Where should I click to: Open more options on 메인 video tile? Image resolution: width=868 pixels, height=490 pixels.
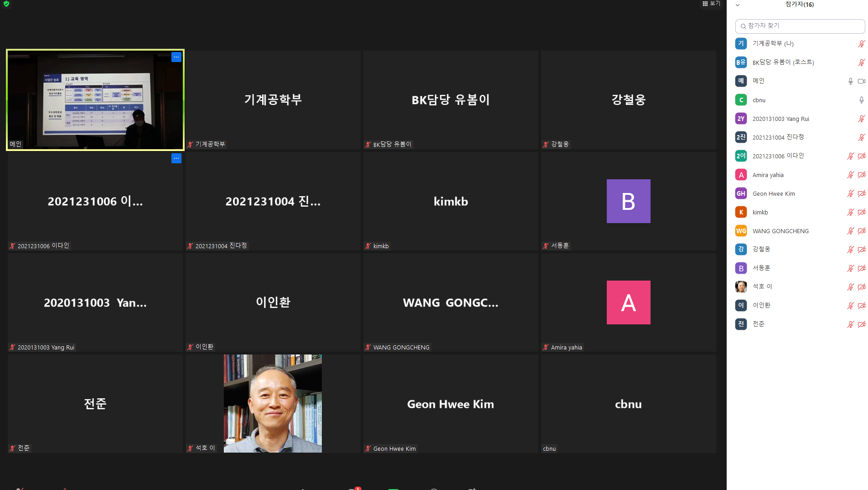point(176,57)
